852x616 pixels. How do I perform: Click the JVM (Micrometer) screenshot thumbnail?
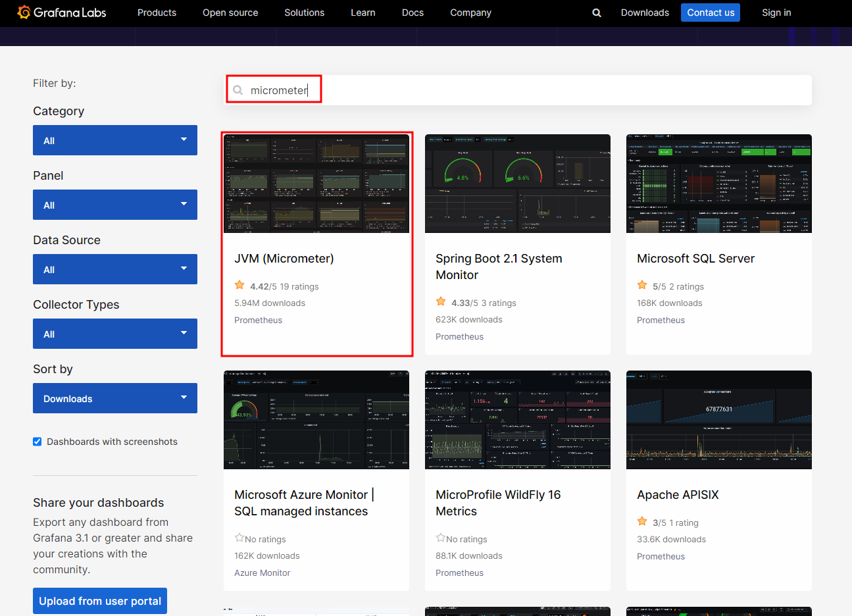[x=316, y=184]
